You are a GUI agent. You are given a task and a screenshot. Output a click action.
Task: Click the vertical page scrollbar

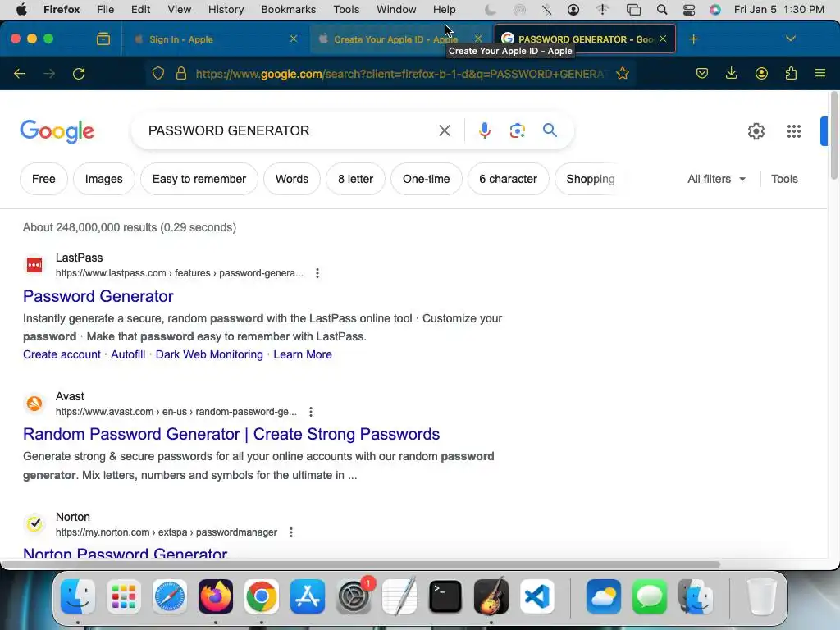point(833,137)
